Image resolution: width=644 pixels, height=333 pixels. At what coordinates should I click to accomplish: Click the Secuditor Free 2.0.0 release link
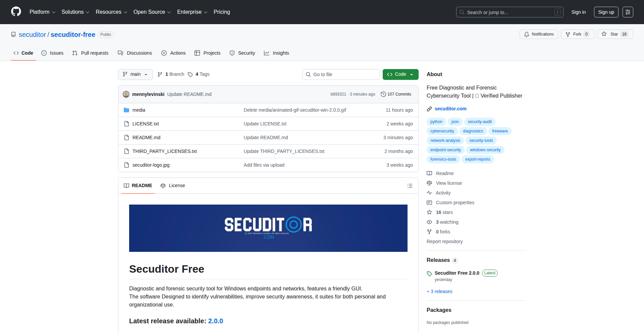click(457, 273)
